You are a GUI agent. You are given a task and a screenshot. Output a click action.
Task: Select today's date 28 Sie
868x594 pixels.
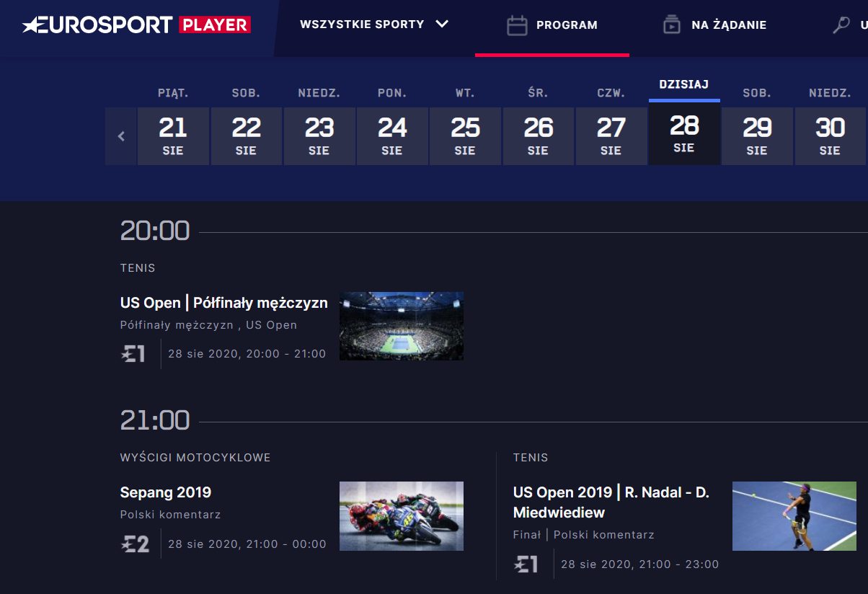(684, 134)
